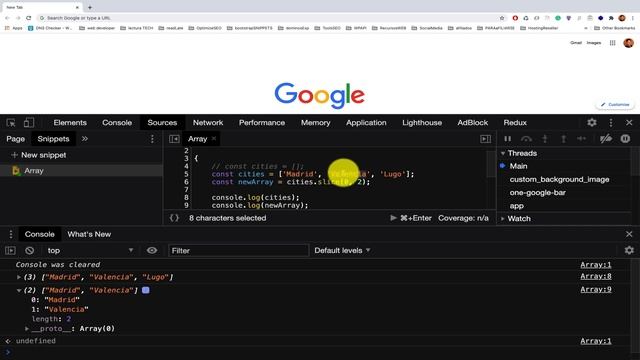This screenshot has height=360, width=640.
Task: Focus the console Filter field
Action: click(238, 251)
